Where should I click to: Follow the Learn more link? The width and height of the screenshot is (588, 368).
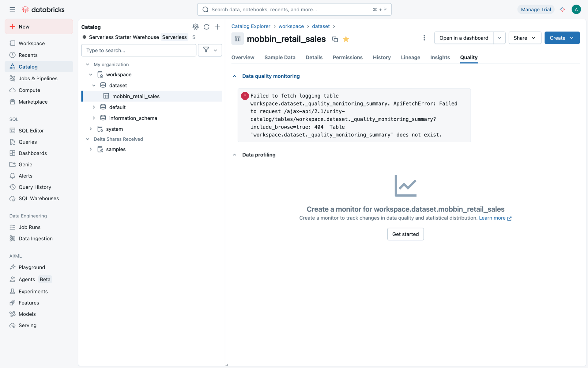coord(495,218)
